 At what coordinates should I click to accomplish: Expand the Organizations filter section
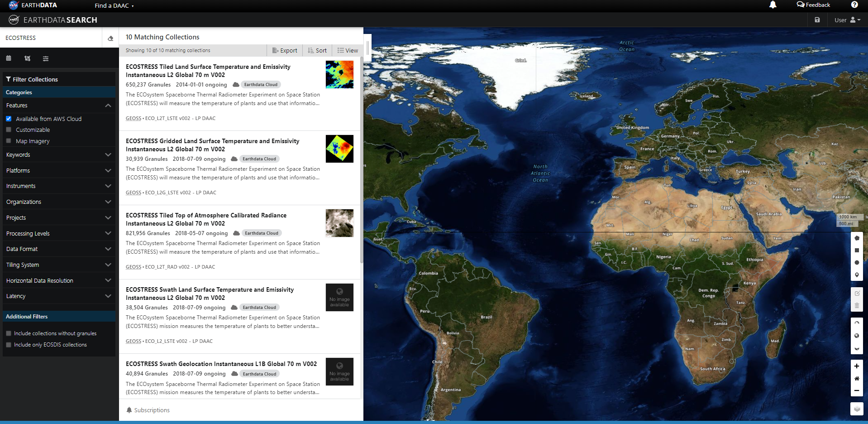(x=59, y=202)
